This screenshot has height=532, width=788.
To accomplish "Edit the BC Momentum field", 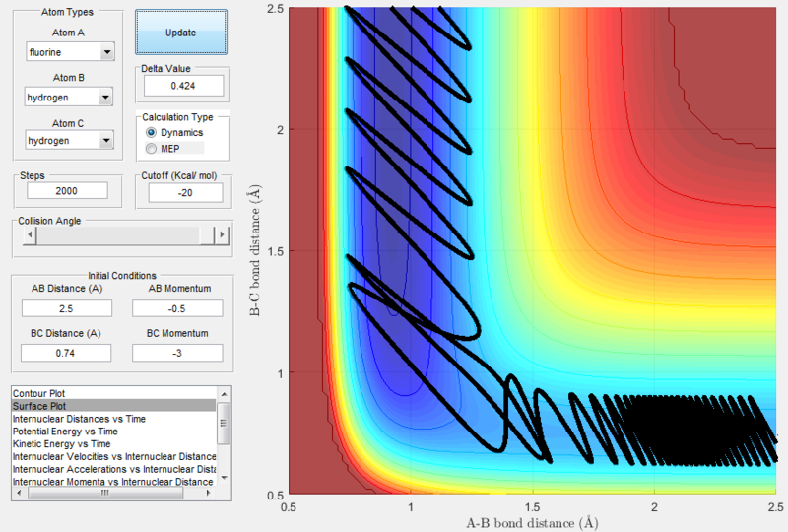I will [177, 353].
